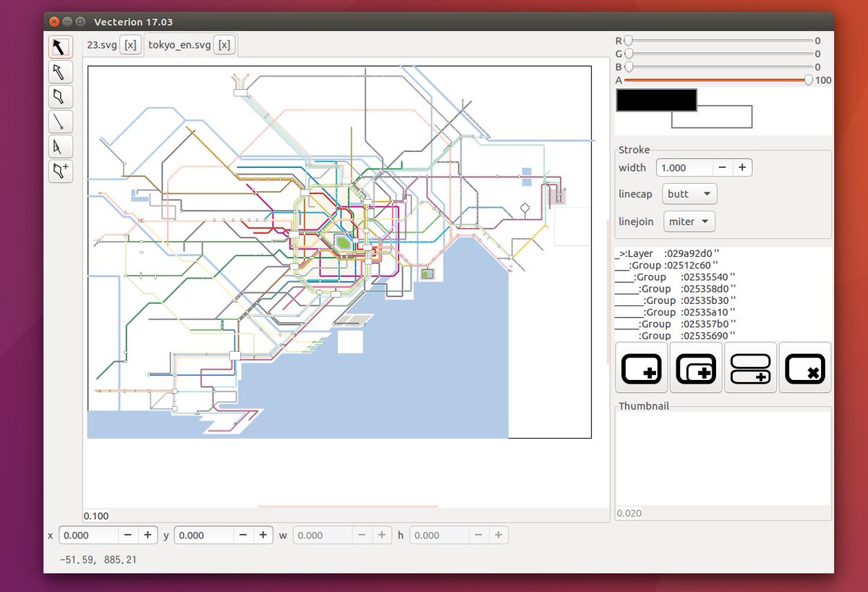
Task: Select the compass-shaped anchor tool
Action: point(61,146)
